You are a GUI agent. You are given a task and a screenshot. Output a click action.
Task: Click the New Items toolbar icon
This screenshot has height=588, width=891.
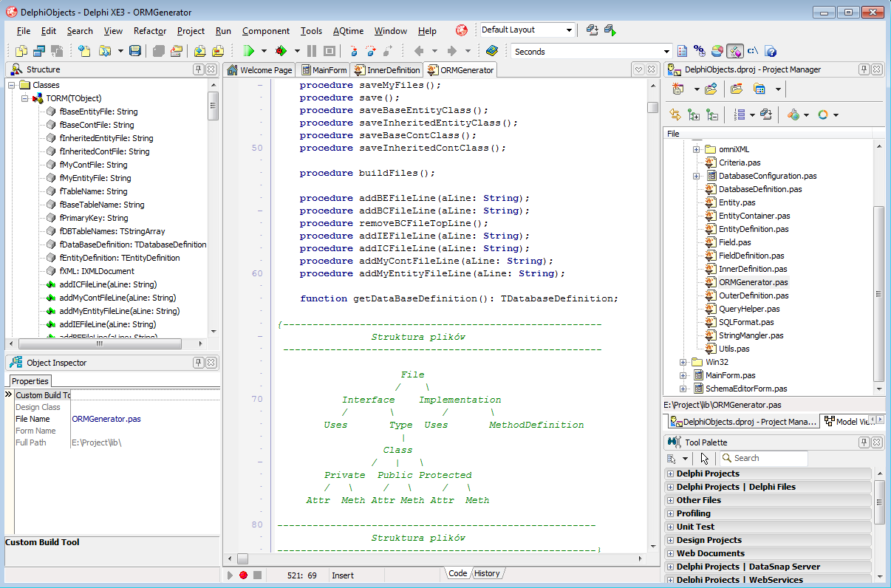[x=85, y=51]
